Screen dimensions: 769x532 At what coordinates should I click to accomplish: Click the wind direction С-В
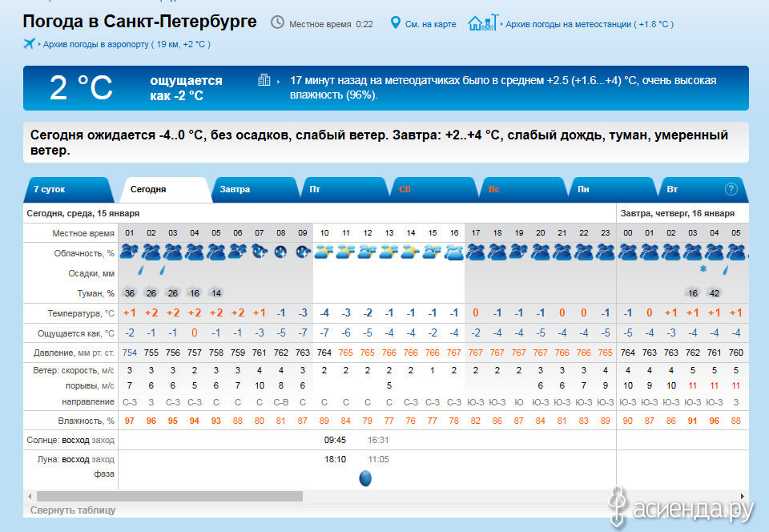[x=280, y=402]
